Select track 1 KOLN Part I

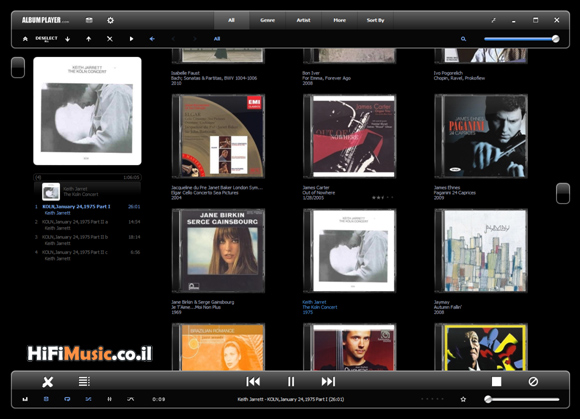pos(87,210)
